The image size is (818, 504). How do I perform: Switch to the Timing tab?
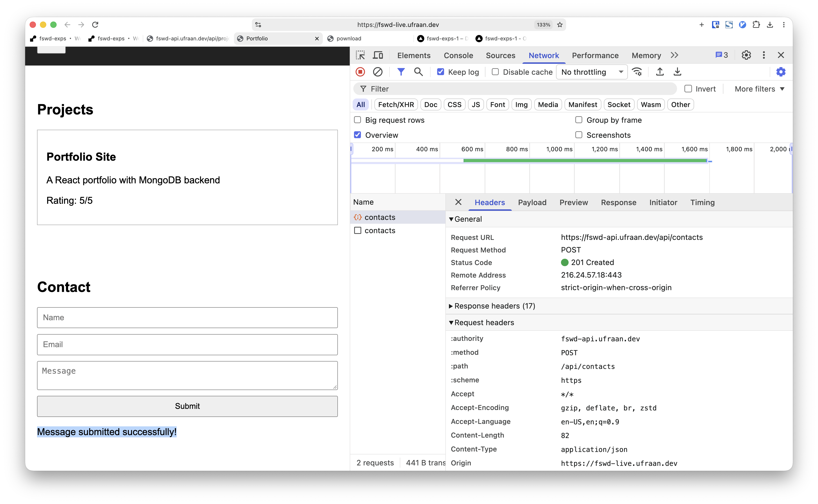(702, 202)
